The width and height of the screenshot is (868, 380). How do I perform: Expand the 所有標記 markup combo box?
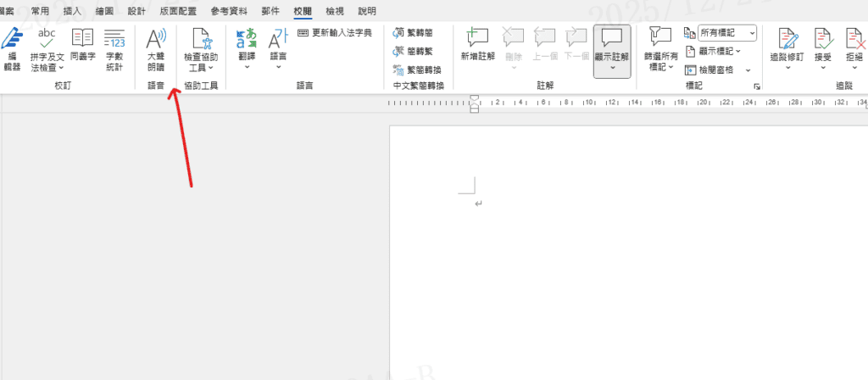click(x=752, y=32)
